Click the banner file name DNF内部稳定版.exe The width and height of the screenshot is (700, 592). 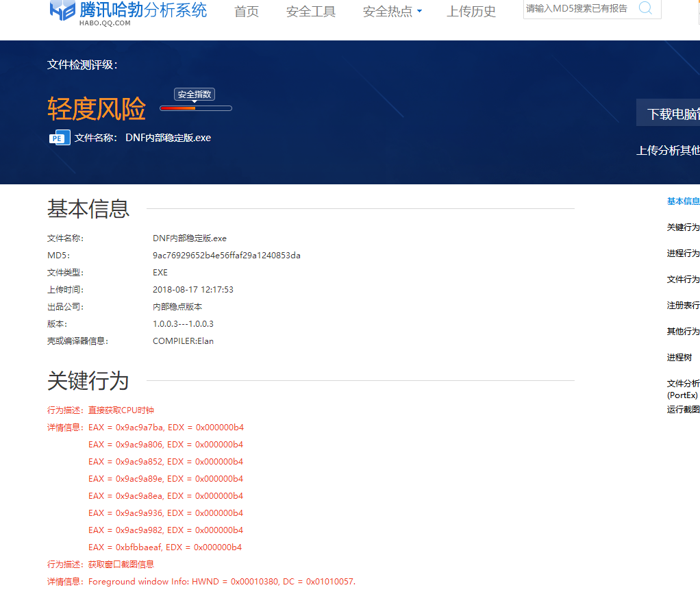168,138
